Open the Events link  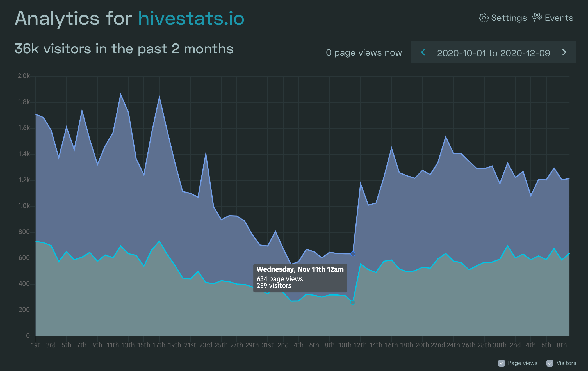coord(553,18)
